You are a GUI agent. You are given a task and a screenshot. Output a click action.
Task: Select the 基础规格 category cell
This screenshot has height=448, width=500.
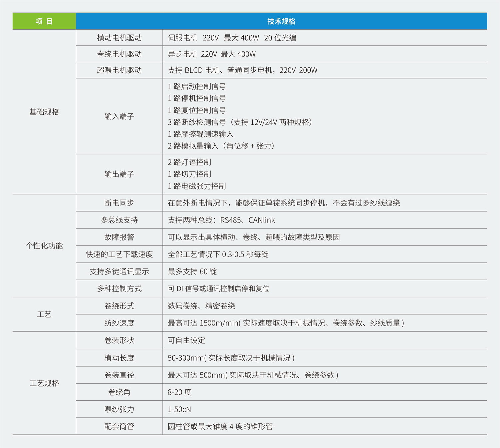tap(44, 112)
